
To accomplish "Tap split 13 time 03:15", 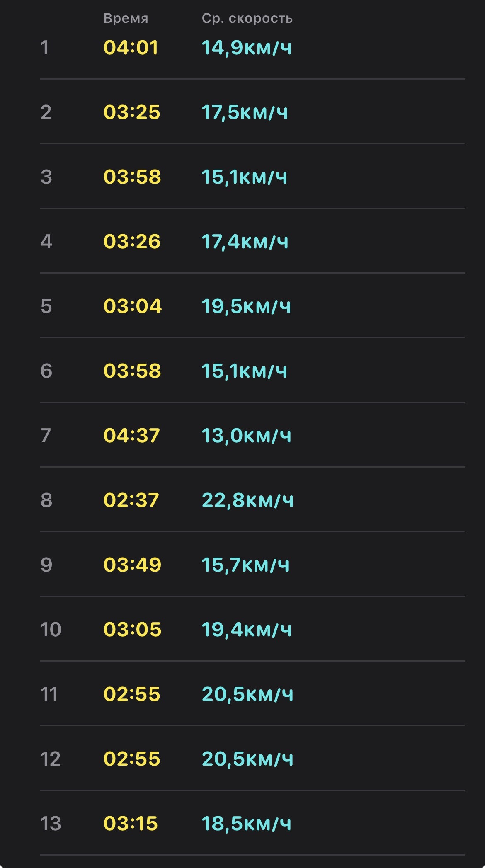I will tap(131, 823).
